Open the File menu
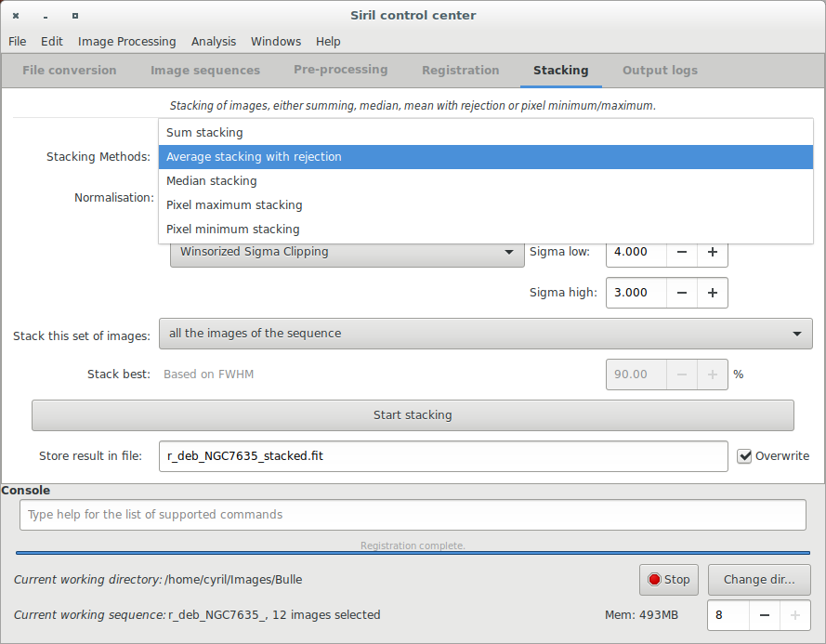This screenshot has width=826, height=644. tap(17, 41)
